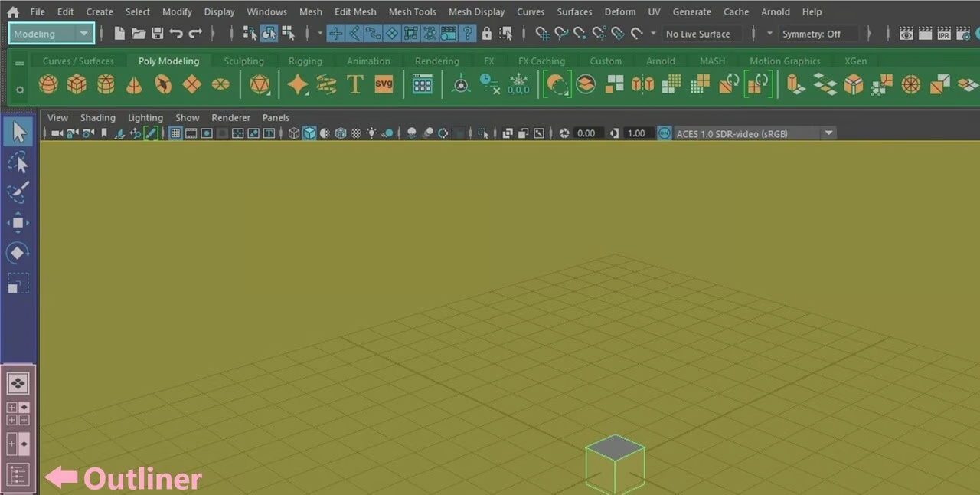Create a polygon cube from the shelf
Screen dimensions: 980x495
point(77,84)
